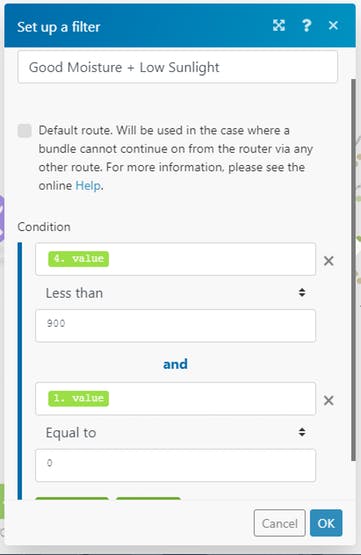
Task: Click the Equal to dropdown arrows
Action: [x=302, y=432]
